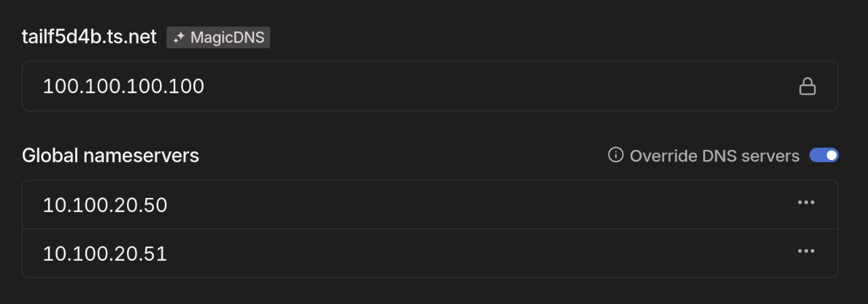Image resolution: width=868 pixels, height=304 pixels.
Task: Click the info icon near Override DNS servers
Action: pyautogui.click(x=615, y=155)
